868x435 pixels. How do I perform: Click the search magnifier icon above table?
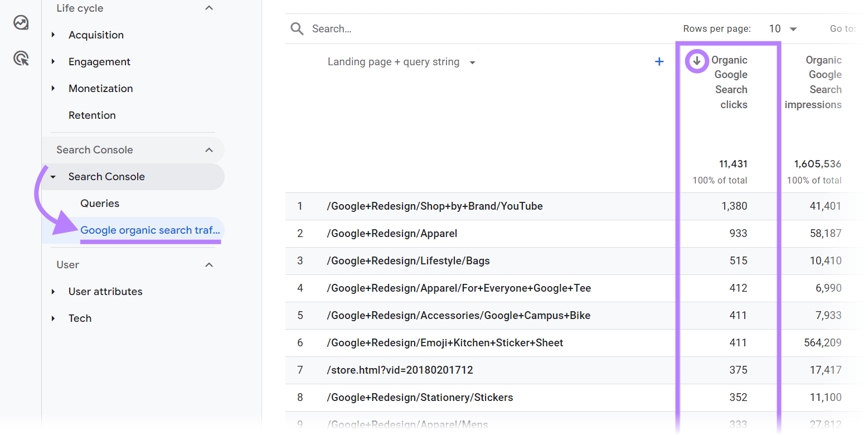click(297, 29)
